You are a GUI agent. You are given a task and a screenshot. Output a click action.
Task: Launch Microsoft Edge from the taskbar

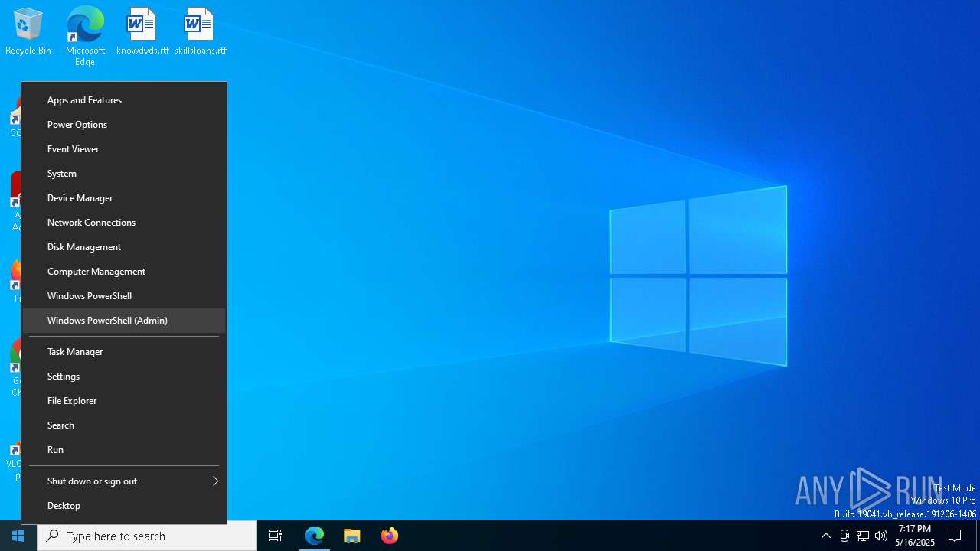pos(315,536)
